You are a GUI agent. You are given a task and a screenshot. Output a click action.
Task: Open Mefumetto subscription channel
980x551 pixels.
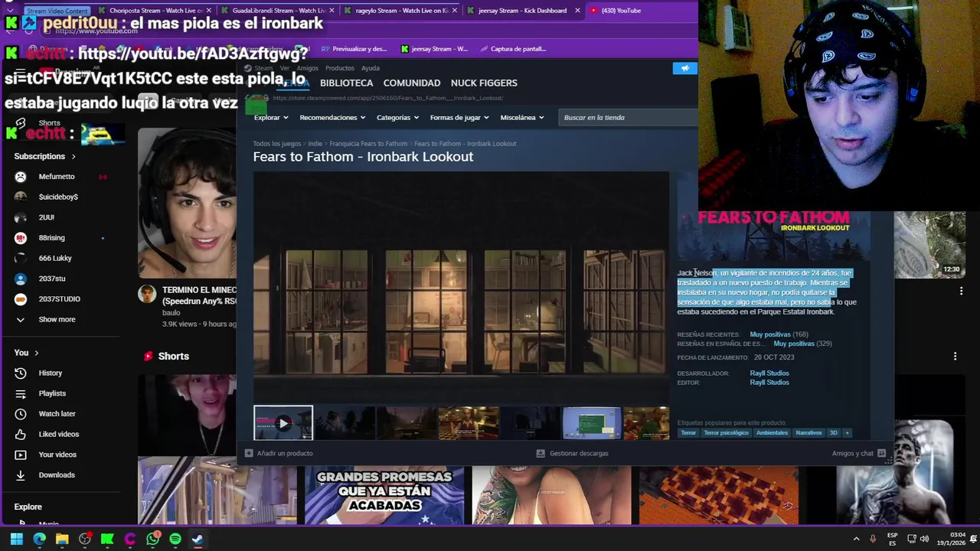click(57, 177)
